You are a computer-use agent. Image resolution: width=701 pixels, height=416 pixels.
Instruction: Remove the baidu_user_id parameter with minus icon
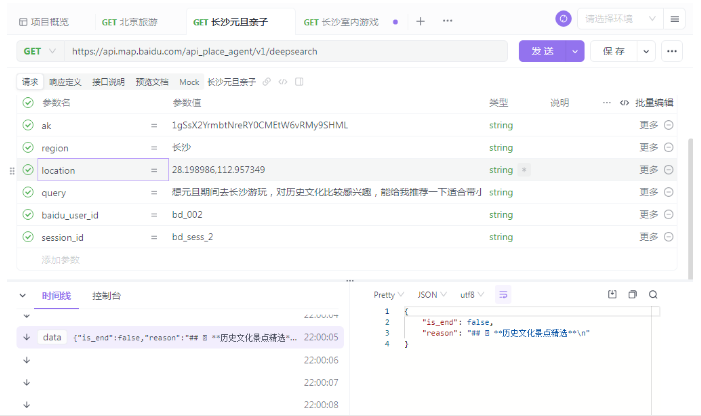click(669, 214)
